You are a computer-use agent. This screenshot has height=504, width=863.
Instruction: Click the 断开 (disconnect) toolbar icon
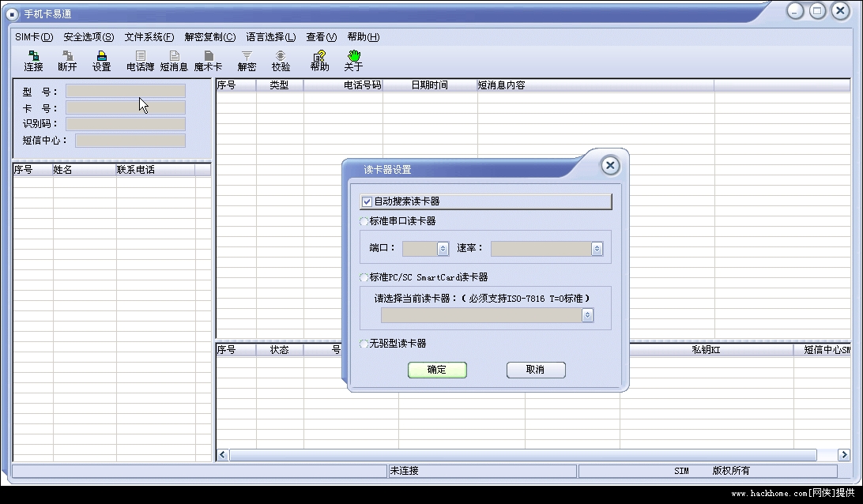coord(67,61)
